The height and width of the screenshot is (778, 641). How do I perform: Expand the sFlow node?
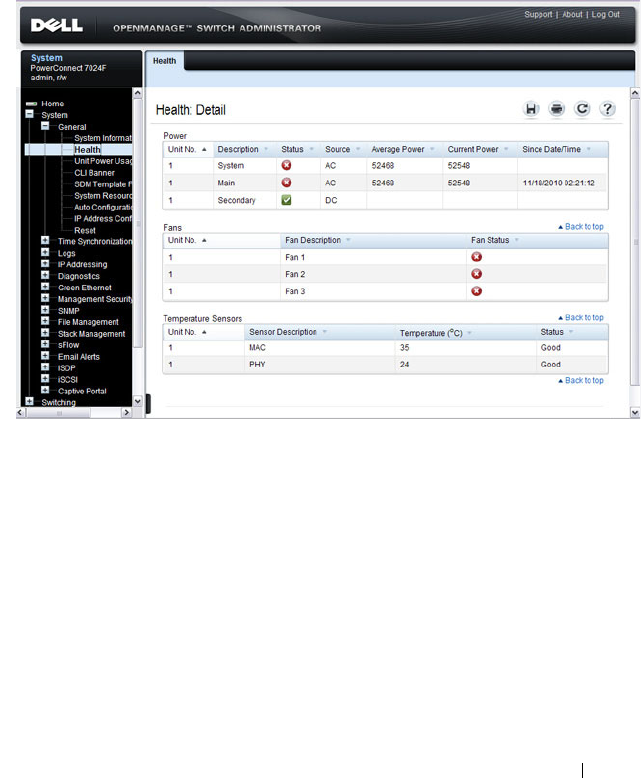point(45,344)
